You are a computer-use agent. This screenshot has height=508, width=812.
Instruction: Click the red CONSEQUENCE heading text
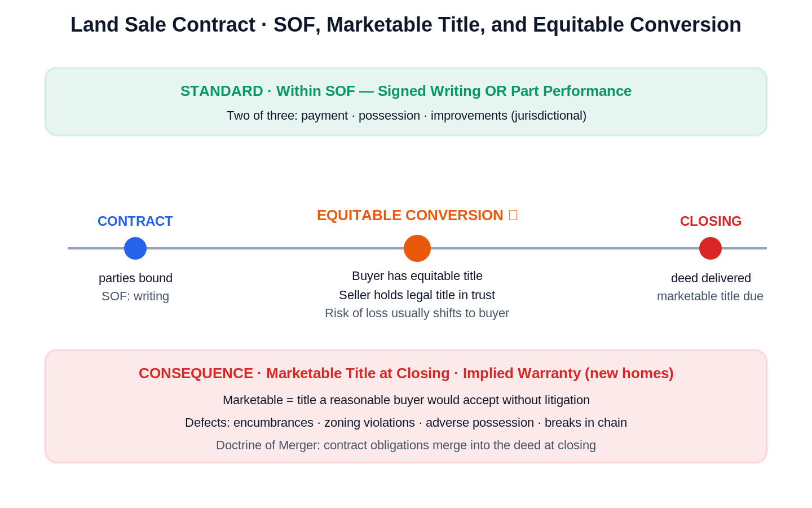pos(406,373)
